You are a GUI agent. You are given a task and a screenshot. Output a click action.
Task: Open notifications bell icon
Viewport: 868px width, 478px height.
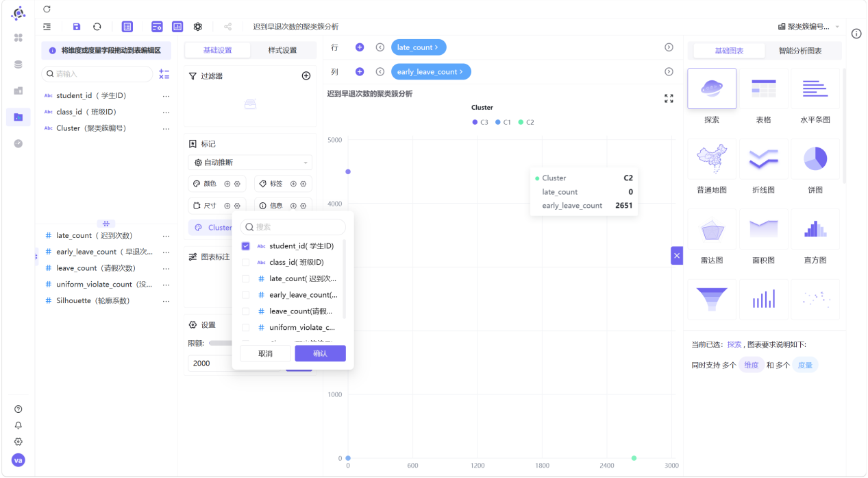(18, 425)
